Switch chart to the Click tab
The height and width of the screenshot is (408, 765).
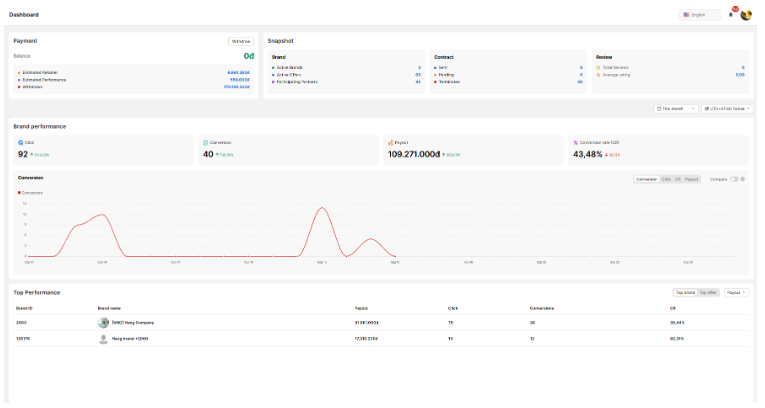[666, 179]
